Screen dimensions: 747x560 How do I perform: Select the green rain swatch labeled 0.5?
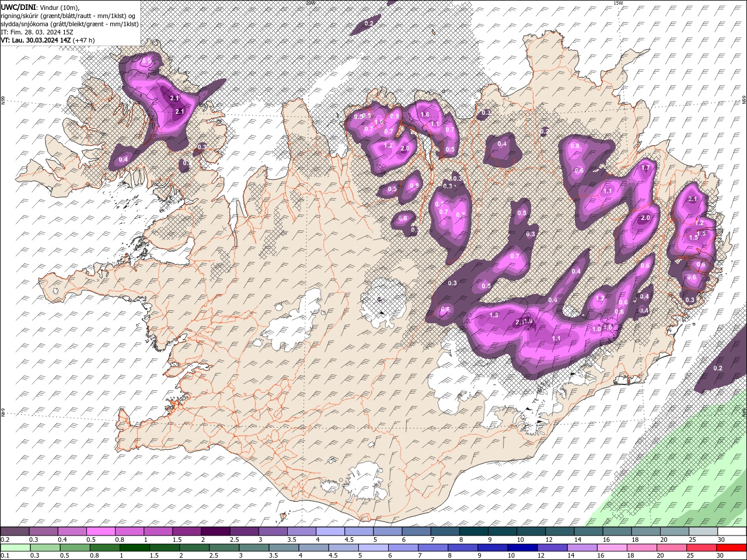tap(75, 547)
